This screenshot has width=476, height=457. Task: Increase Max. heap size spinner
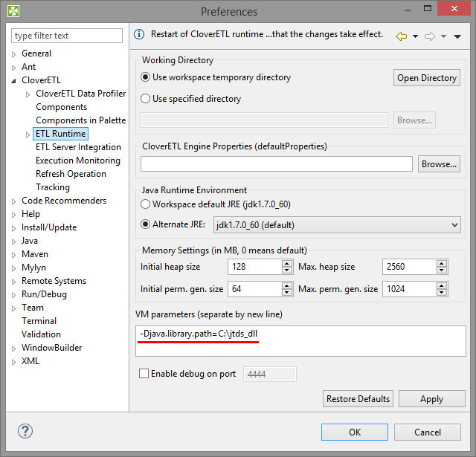[442, 263]
